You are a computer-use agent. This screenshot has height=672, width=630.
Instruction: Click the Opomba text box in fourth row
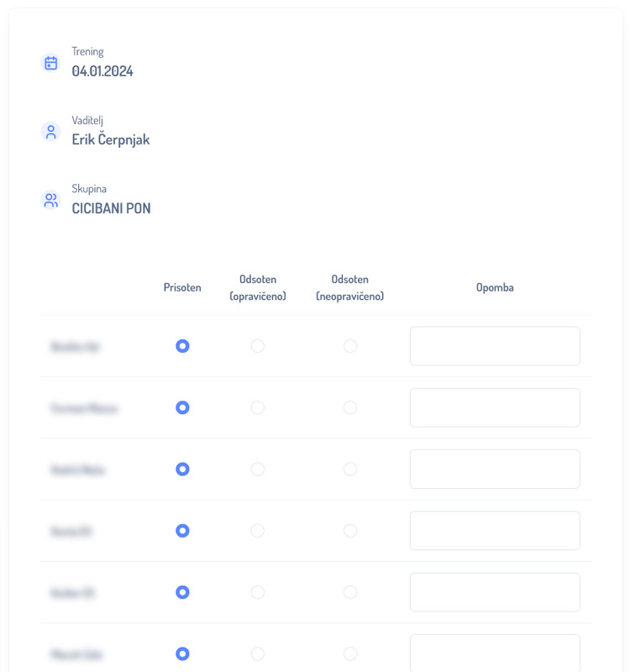click(x=495, y=531)
